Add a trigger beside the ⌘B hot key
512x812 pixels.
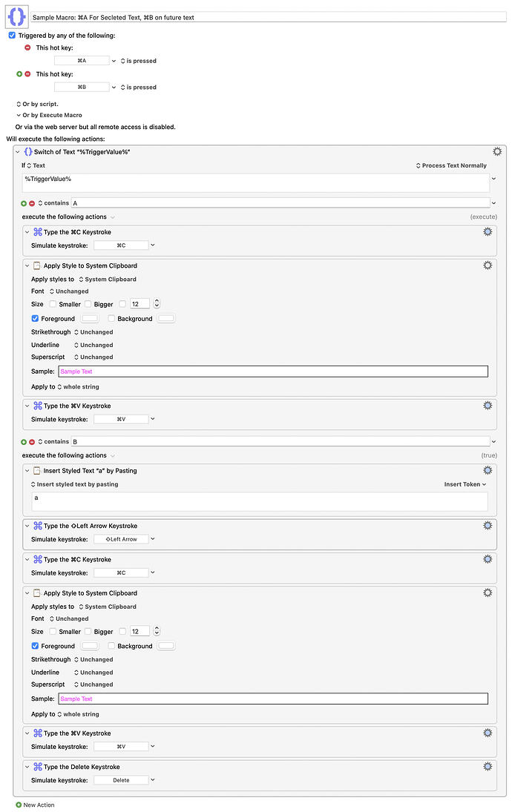tap(19, 74)
